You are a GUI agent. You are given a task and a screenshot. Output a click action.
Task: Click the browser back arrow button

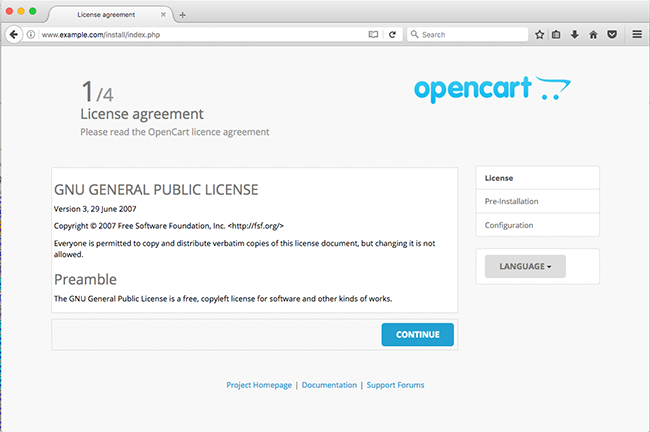click(x=14, y=34)
